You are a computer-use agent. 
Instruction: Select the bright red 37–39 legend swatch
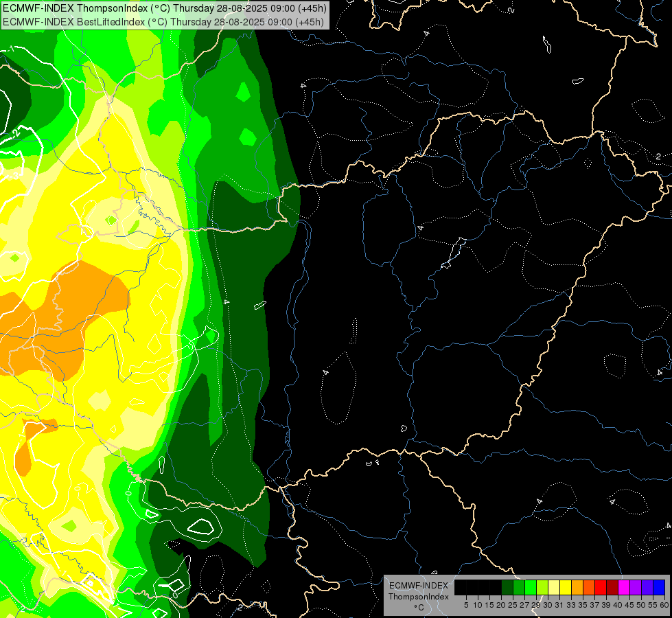tap(601, 587)
